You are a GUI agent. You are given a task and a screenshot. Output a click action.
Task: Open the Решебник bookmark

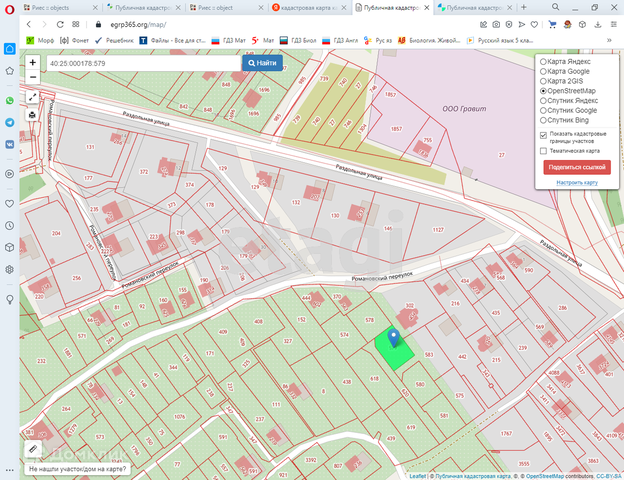113,41
